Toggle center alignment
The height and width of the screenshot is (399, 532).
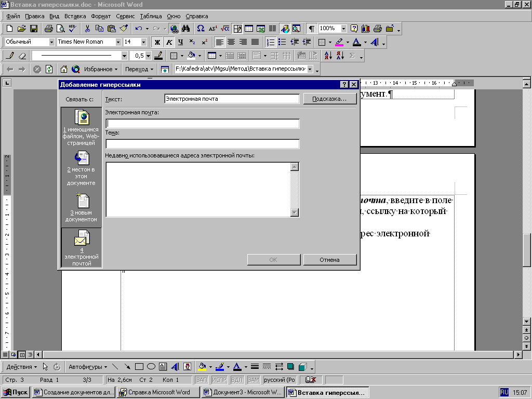tap(231, 42)
